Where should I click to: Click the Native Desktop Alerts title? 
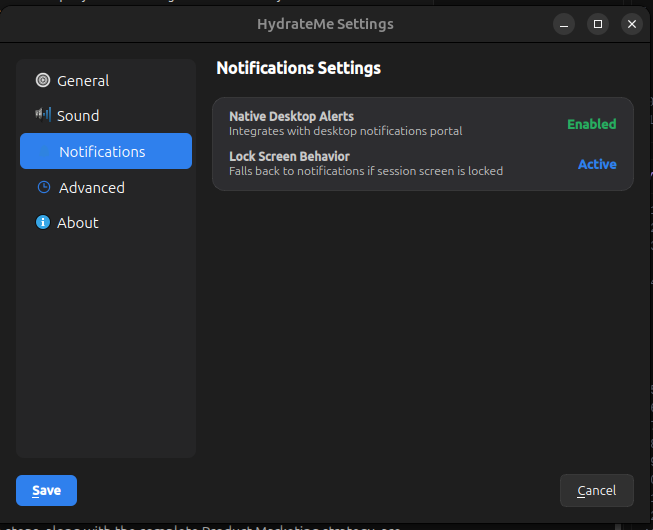click(291, 116)
